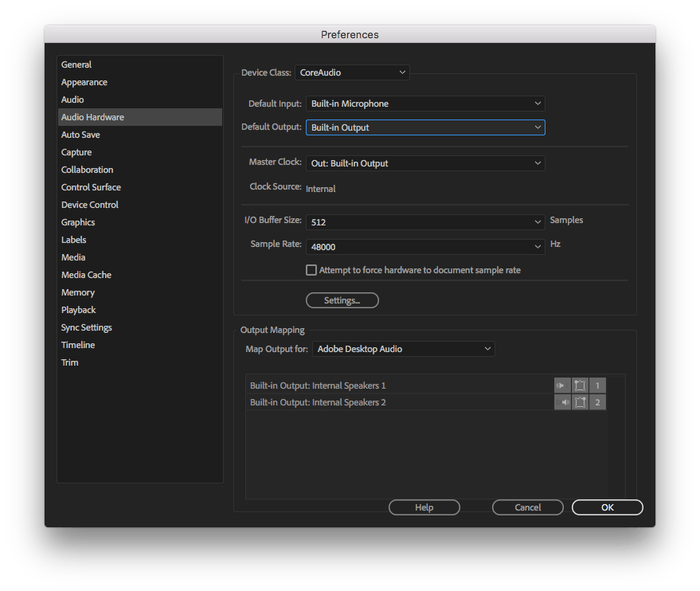Click channel number 1 badge for Internal Speakers 1

597,386
